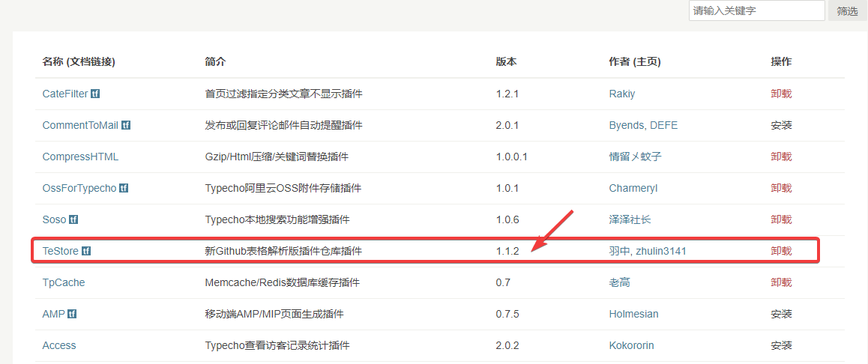Click the tf badge next to CateFilter
This screenshot has height=364, width=868.
coord(95,94)
